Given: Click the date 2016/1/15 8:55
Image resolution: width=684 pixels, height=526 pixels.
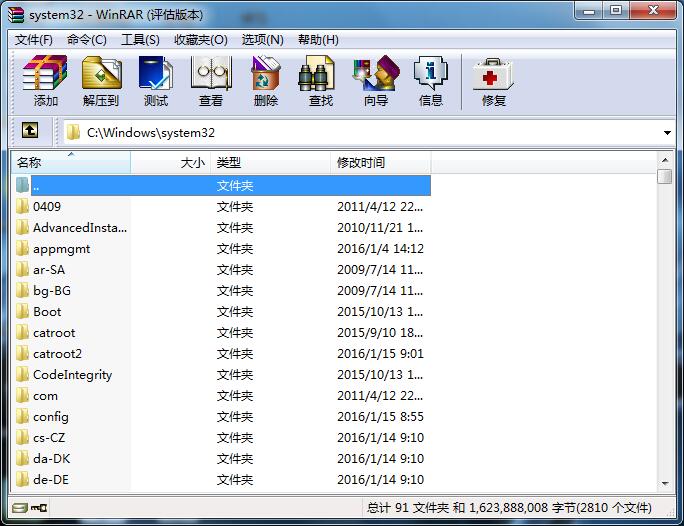Looking at the screenshot, I should pos(380,417).
